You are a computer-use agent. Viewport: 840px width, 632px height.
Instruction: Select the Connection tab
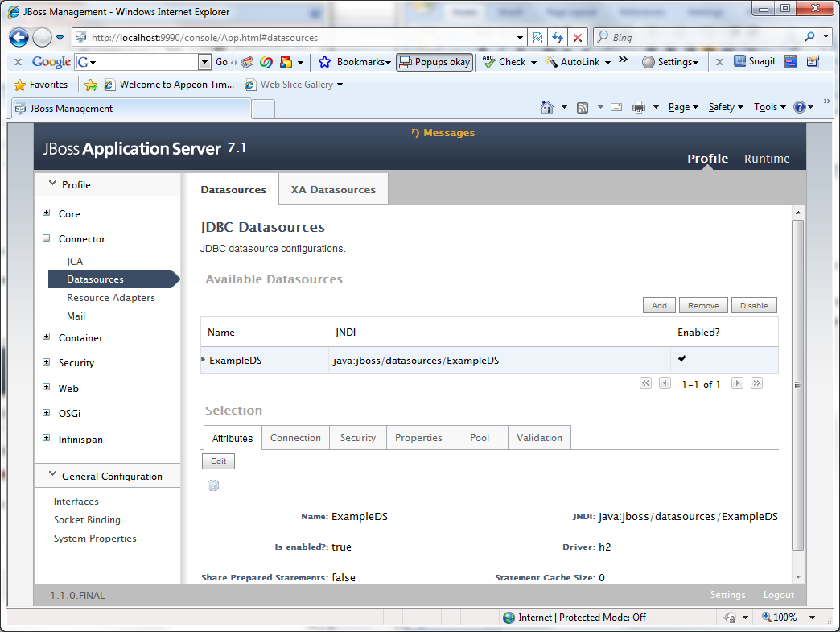point(295,438)
